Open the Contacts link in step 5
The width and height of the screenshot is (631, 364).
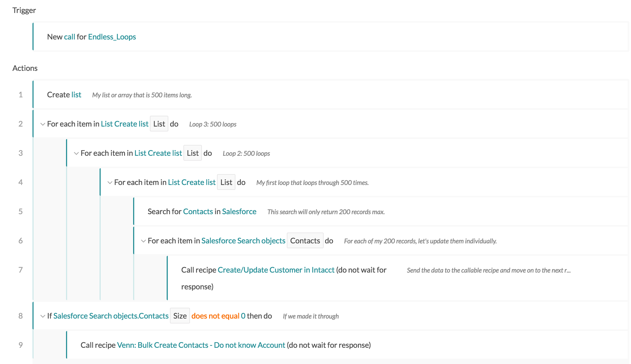[198, 211]
